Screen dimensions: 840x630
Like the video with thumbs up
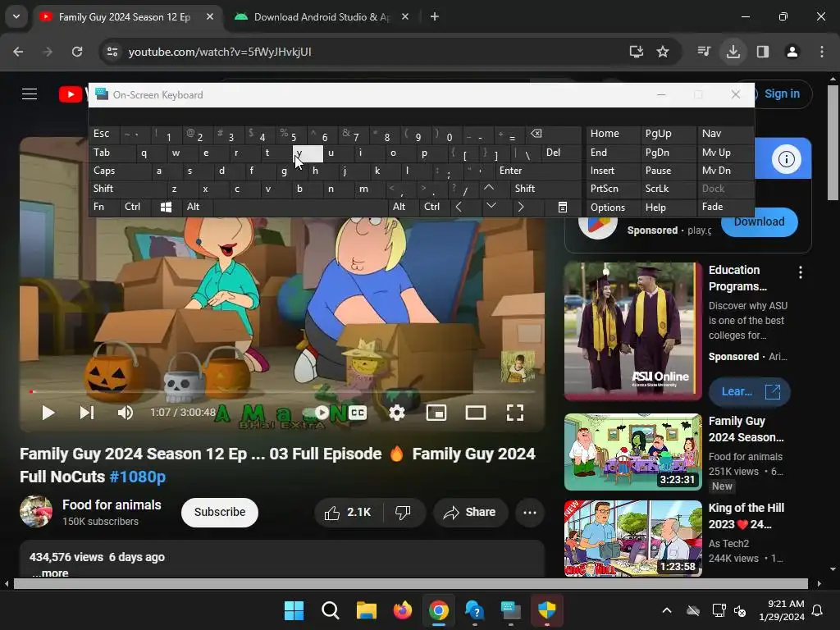pos(348,513)
